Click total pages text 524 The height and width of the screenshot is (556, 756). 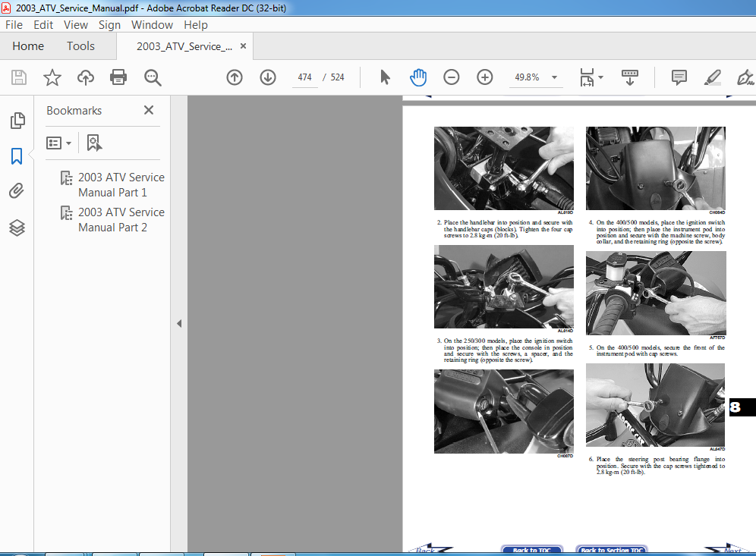(x=337, y=77)
